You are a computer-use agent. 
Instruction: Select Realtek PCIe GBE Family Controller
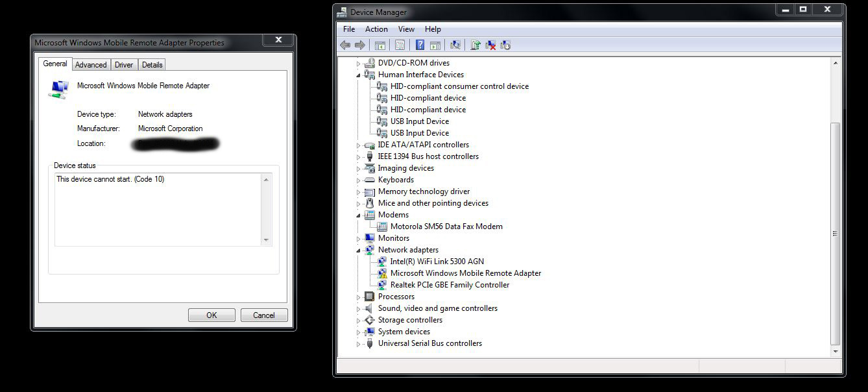(450, 285)
